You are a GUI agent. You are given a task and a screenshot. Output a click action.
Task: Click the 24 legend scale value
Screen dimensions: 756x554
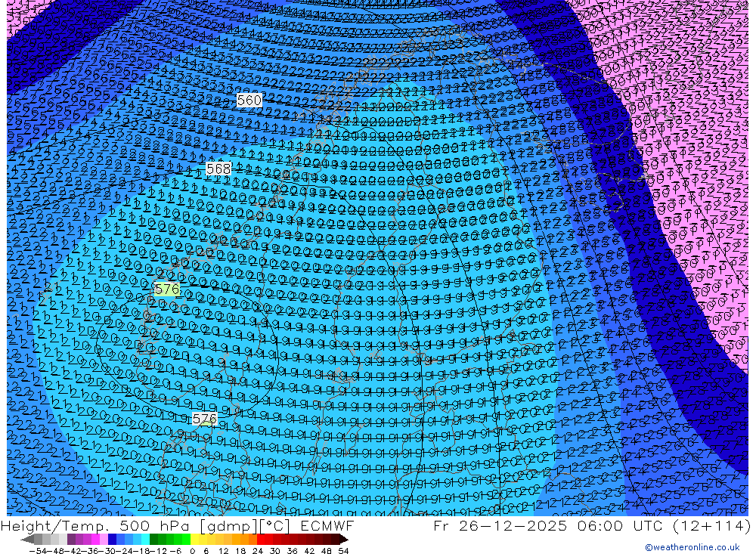click(x=258, y=551)
